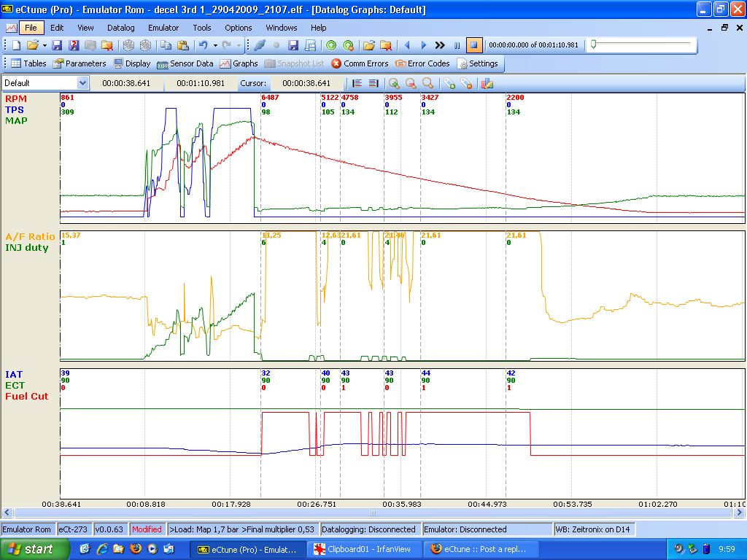Step datalog backward with the left arrow
Viewport: 747px width, 560px height.
tap(407, 45)
